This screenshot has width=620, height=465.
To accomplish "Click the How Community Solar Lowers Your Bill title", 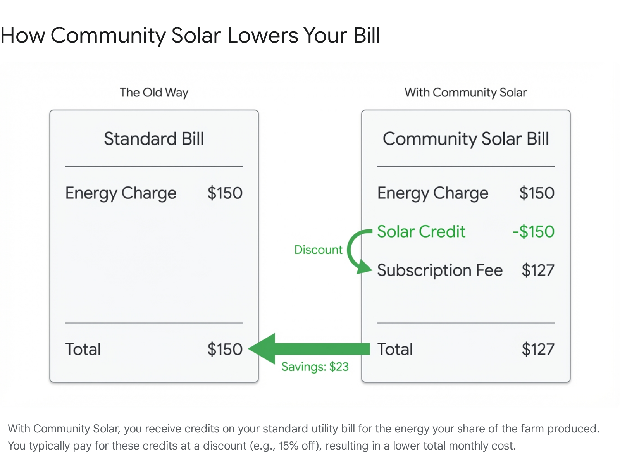I will pos(190,36).
